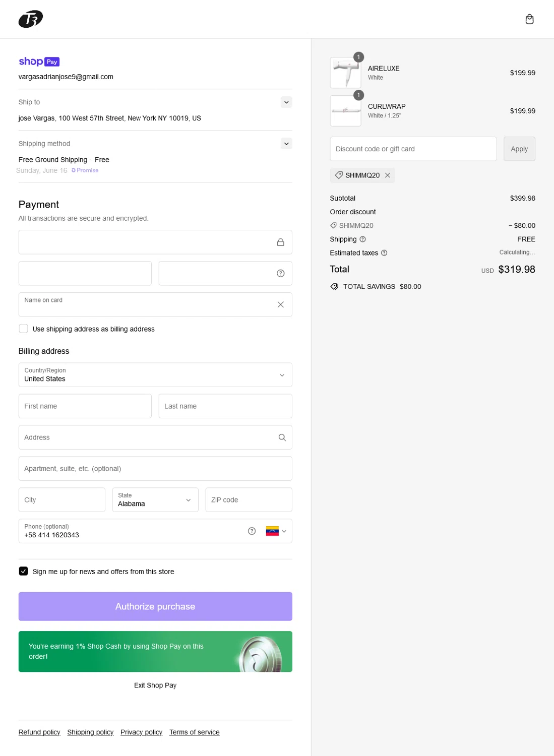Open the Refund policy link

pos(39,732)
